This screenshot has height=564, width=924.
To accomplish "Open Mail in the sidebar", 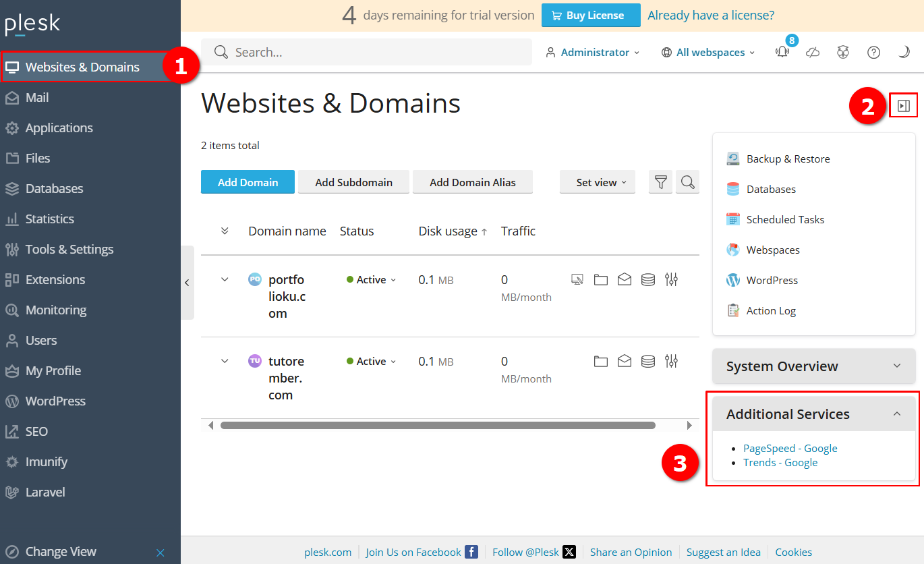I will click(x=90, y=97).
